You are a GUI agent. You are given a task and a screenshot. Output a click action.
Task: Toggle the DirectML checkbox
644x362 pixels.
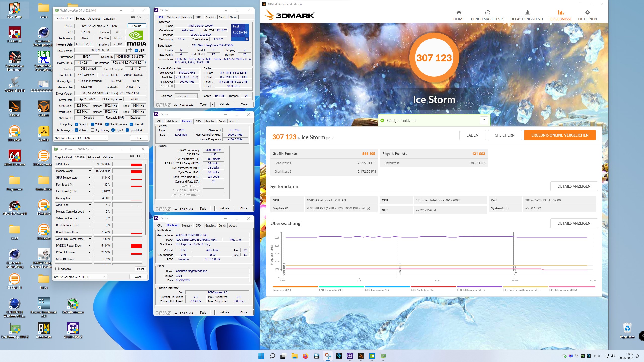131,124
